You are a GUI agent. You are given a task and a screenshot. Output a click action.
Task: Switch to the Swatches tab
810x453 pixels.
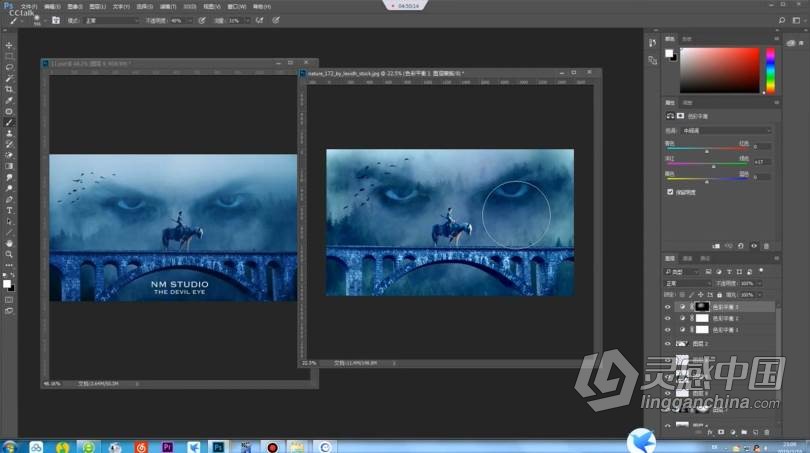tap(687, 39)
